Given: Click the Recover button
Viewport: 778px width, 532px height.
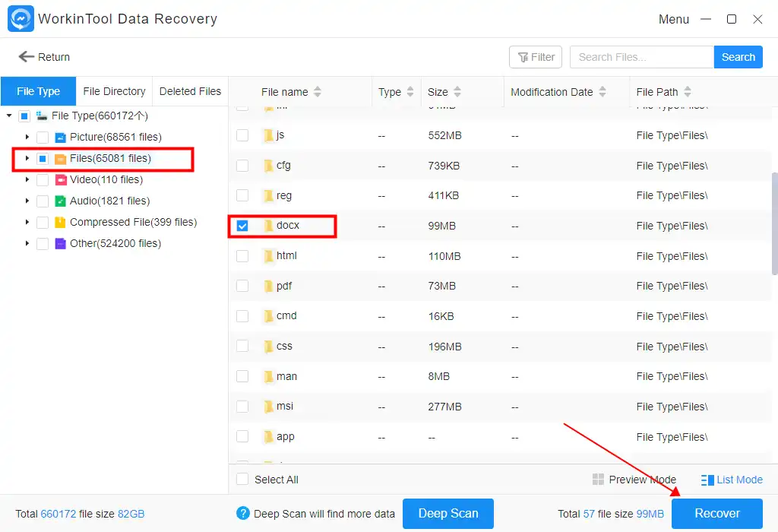Looking at the screenshot, I should tap(717, 514).
